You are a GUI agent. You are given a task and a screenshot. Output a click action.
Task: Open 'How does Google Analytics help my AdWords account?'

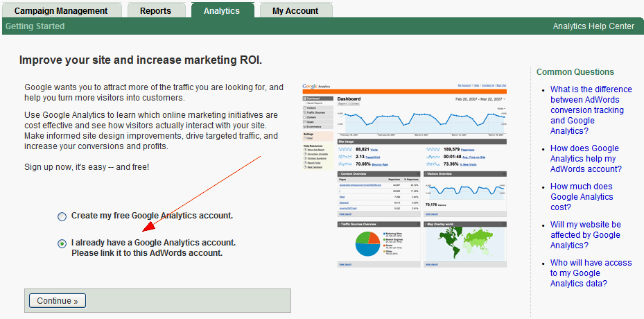(x=586, y=159)
